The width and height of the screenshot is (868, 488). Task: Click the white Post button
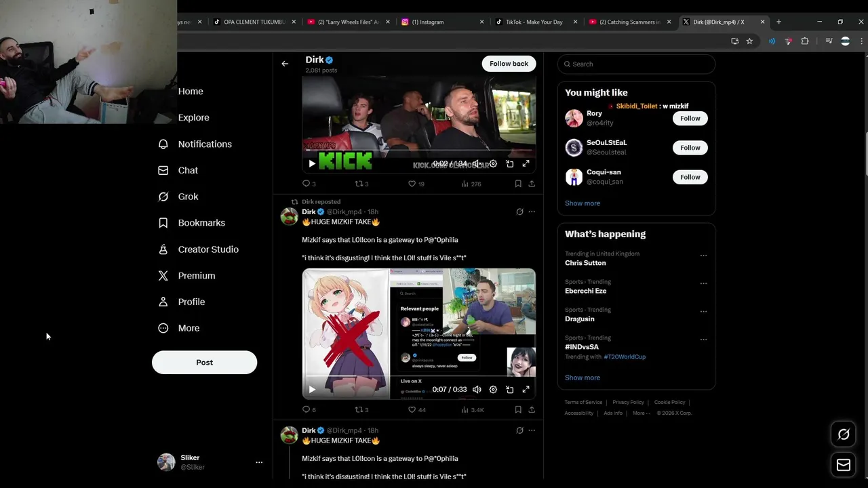click(x=204, y=363)
